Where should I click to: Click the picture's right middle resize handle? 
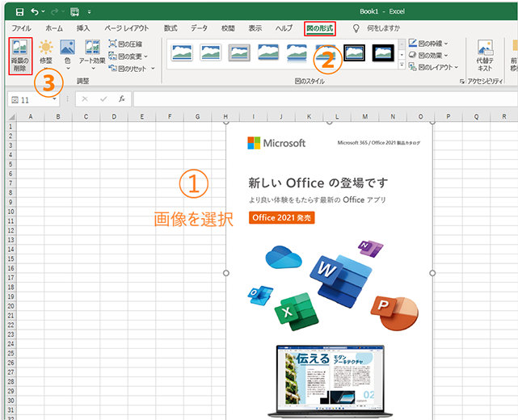point(432,273)
